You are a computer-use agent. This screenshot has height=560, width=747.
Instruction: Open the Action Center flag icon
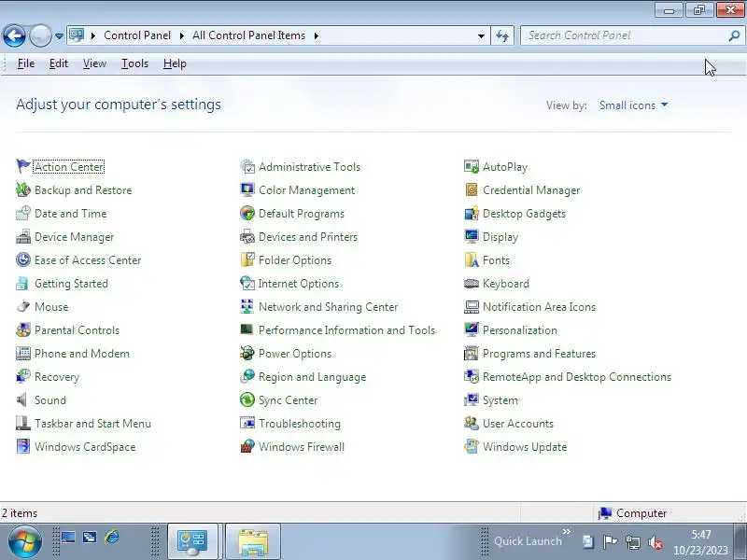point(22,167)
